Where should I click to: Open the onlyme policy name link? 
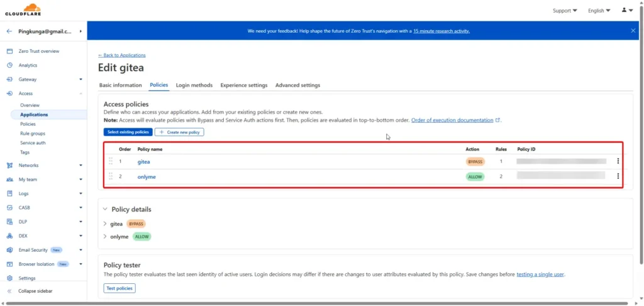(147, 177)
